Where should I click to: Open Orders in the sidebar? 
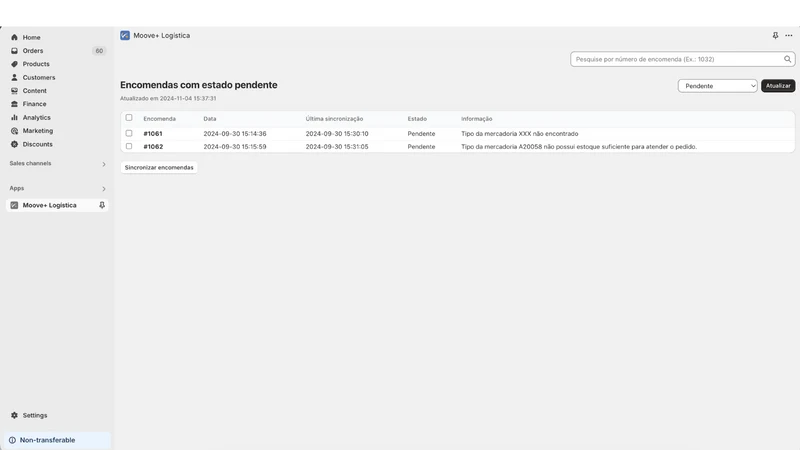(33, 51)
